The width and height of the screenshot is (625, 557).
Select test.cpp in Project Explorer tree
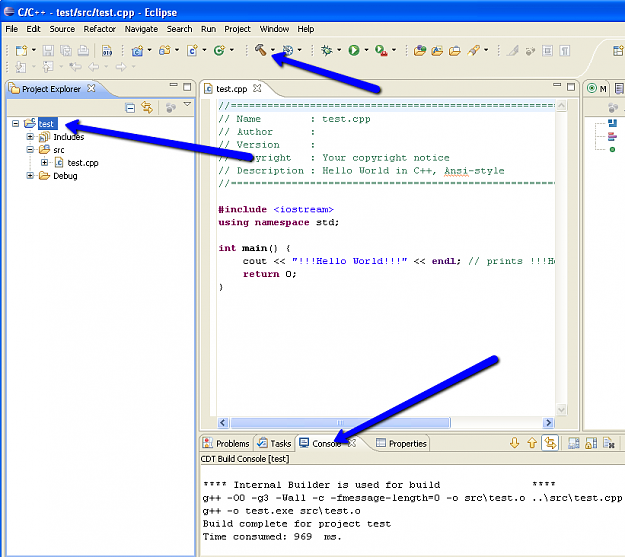click(83, 163)
